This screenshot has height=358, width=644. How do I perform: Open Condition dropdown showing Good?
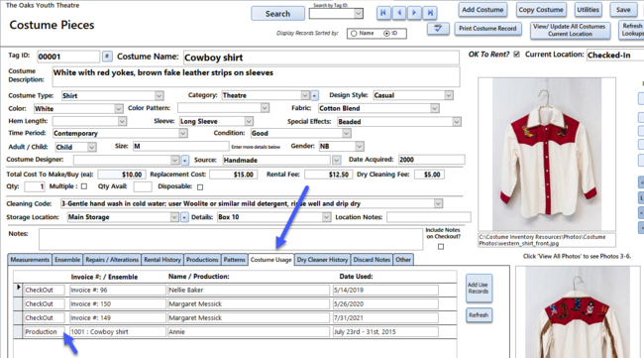[346, 133]
